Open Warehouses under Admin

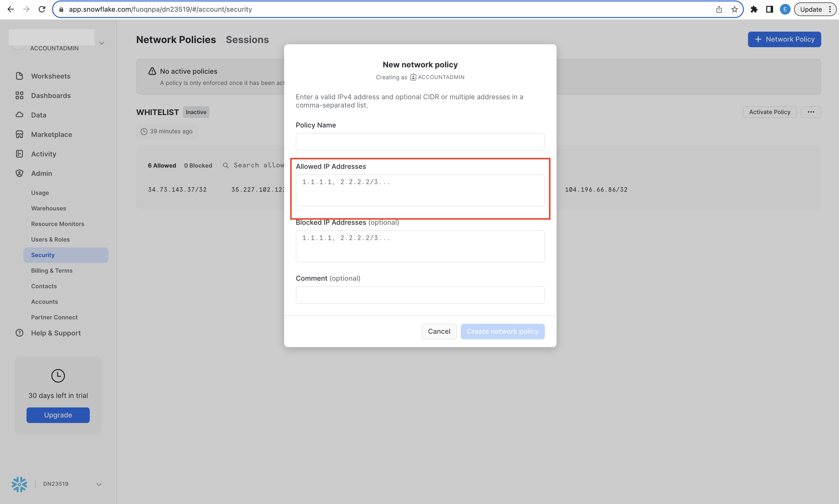point(49,208)
